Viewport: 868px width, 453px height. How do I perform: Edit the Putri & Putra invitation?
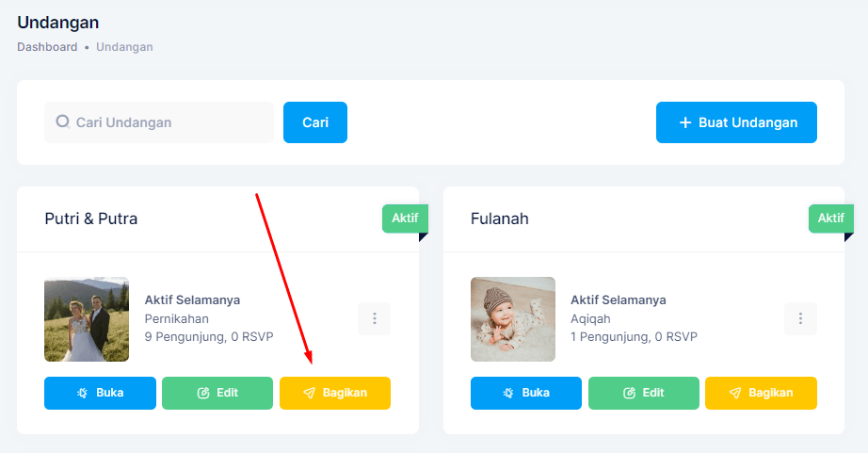click(x=217, y=393)
